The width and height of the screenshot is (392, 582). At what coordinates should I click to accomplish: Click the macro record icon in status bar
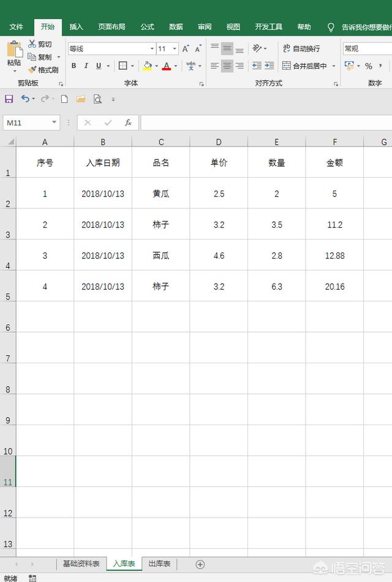click(32, 578)
